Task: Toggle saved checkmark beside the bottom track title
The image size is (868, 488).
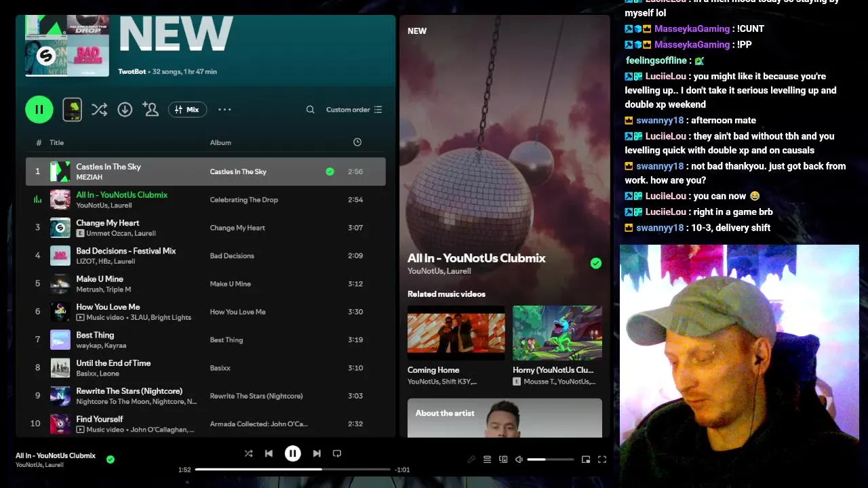Action: (x=111, y=460)
